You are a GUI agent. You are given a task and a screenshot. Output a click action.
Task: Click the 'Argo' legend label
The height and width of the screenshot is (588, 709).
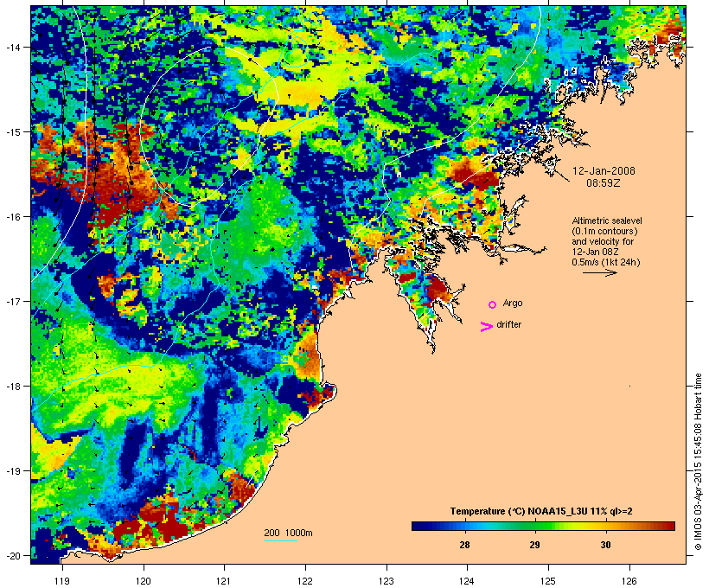click(513, 303)
